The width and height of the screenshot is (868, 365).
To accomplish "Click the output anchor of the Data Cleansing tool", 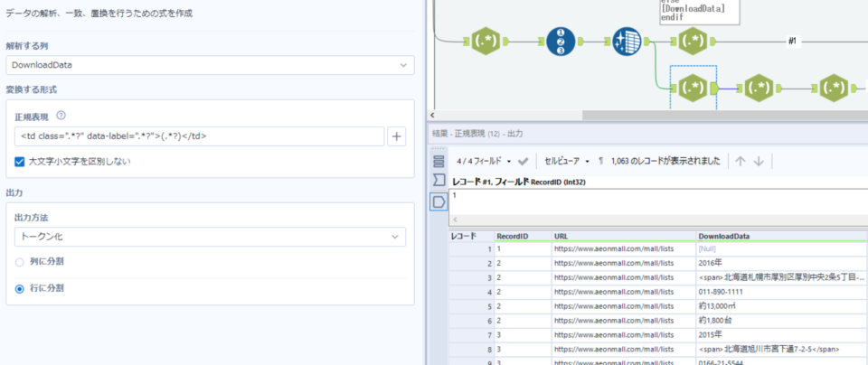I will 646,42.
